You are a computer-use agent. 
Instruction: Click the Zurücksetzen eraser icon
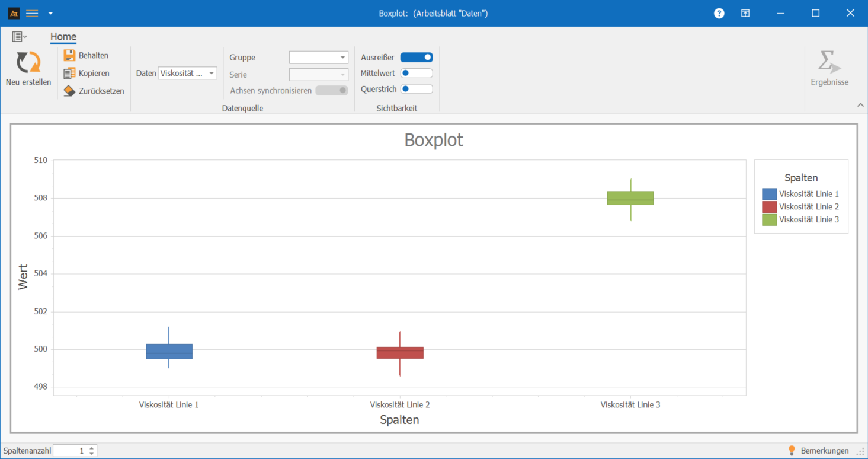point(69,91)
